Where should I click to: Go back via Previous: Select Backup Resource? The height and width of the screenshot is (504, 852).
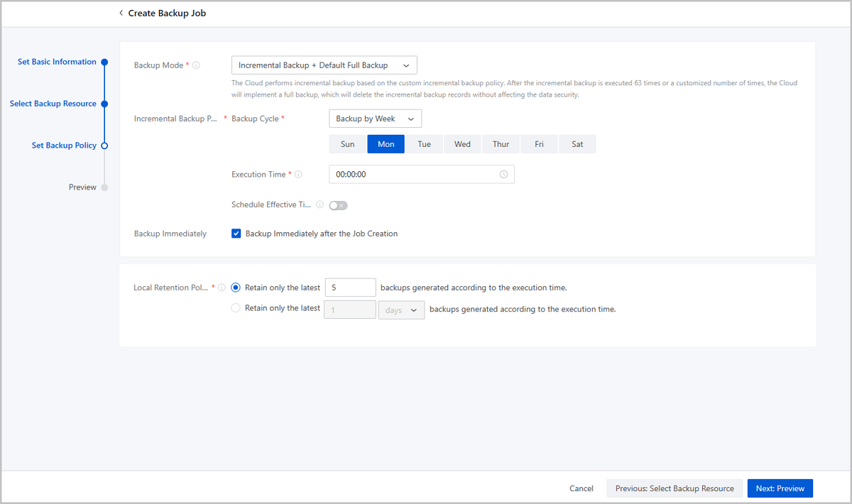(x=674, y=488)
